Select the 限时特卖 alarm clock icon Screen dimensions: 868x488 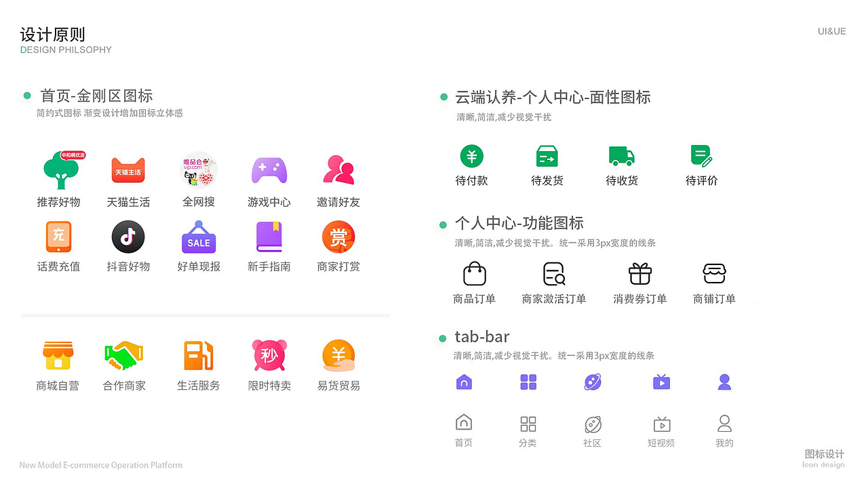[x=269, y=354]
